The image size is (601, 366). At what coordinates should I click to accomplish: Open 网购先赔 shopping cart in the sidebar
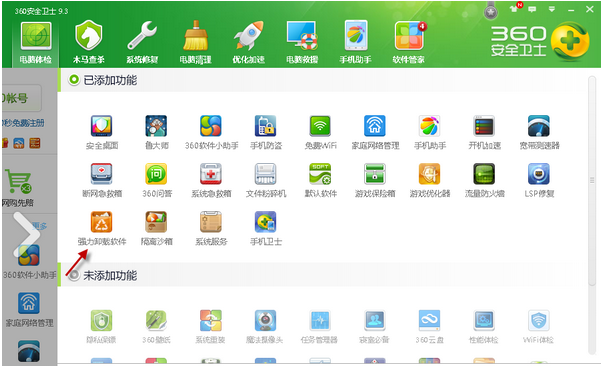[x=18, y=187]
